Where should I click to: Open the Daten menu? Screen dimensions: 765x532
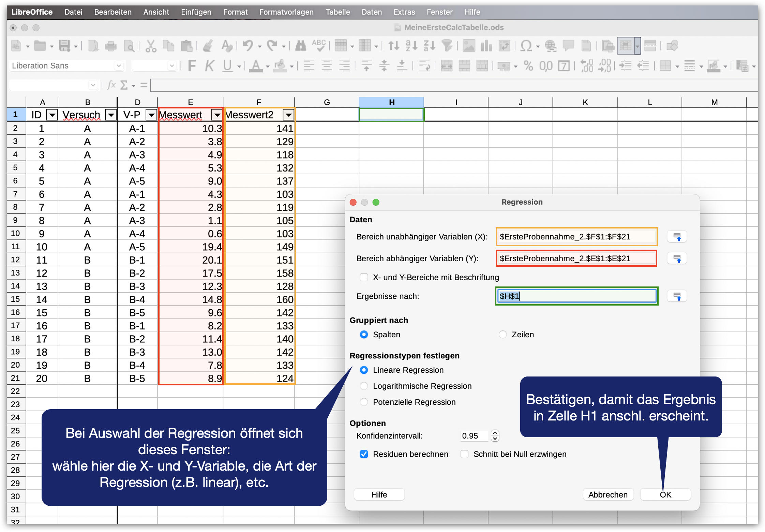372,12
